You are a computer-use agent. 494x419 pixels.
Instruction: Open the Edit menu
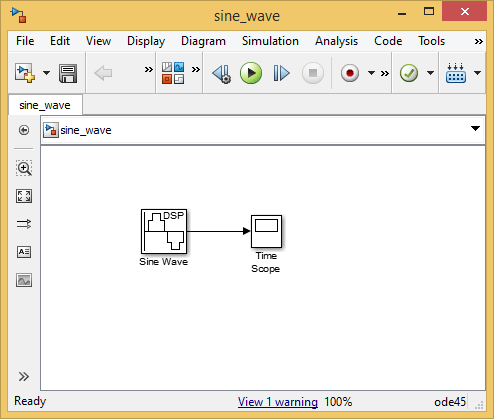coord(60,41)
